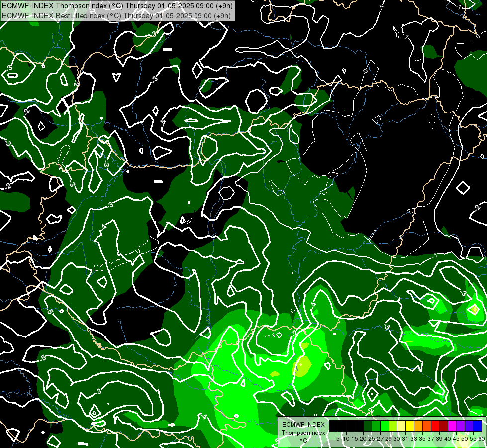Image resolution: width=487 pixels, height=448 pixels.
Task: Click legend scale value 29
Action: coord(389,439)
